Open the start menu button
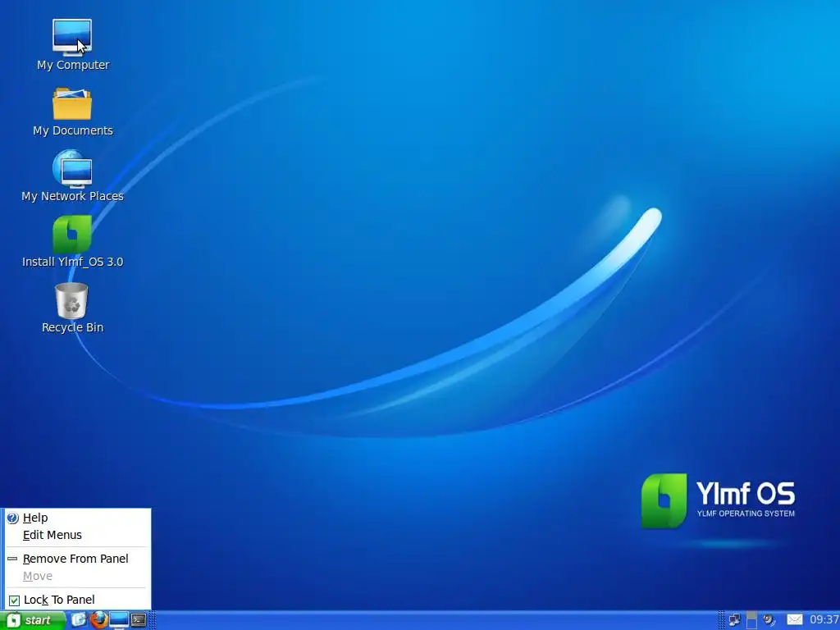840x630 pixels. tap(32, 620)
